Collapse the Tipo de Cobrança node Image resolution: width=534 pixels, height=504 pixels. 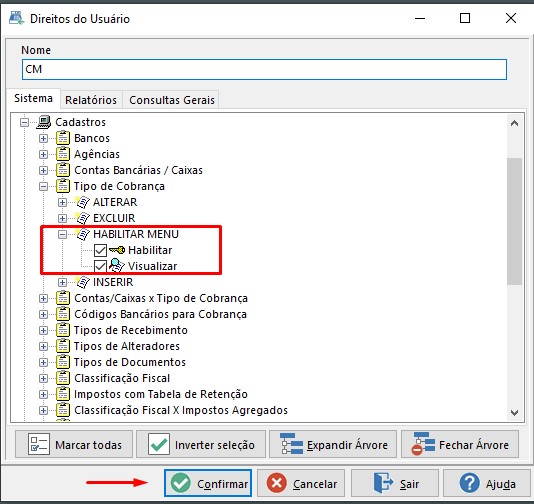[x=43, y=186]
